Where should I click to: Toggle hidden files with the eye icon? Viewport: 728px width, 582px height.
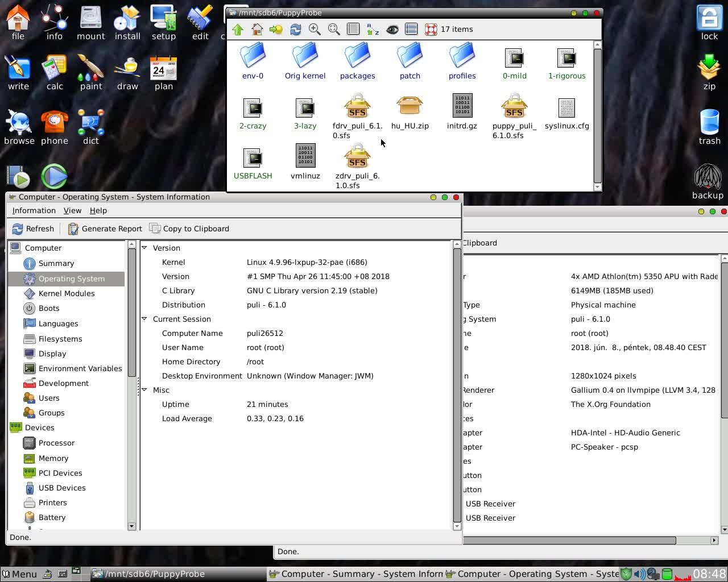(392, 30)
